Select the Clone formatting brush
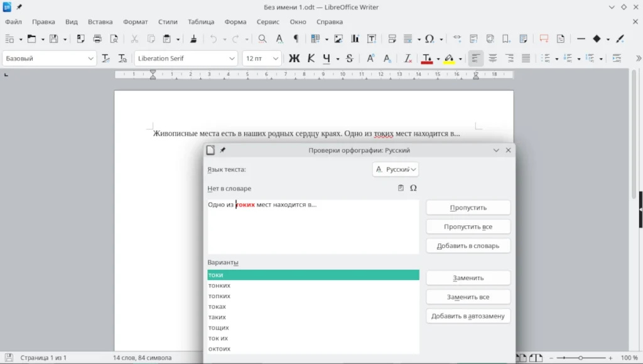This screenshot has width=643, height=364. (x=193, y=39)
